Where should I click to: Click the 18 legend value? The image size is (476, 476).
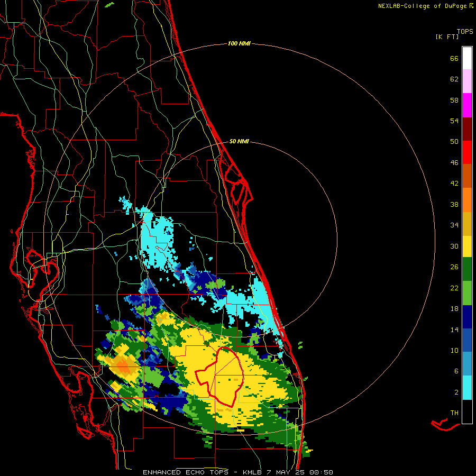(x=454, y=309)
